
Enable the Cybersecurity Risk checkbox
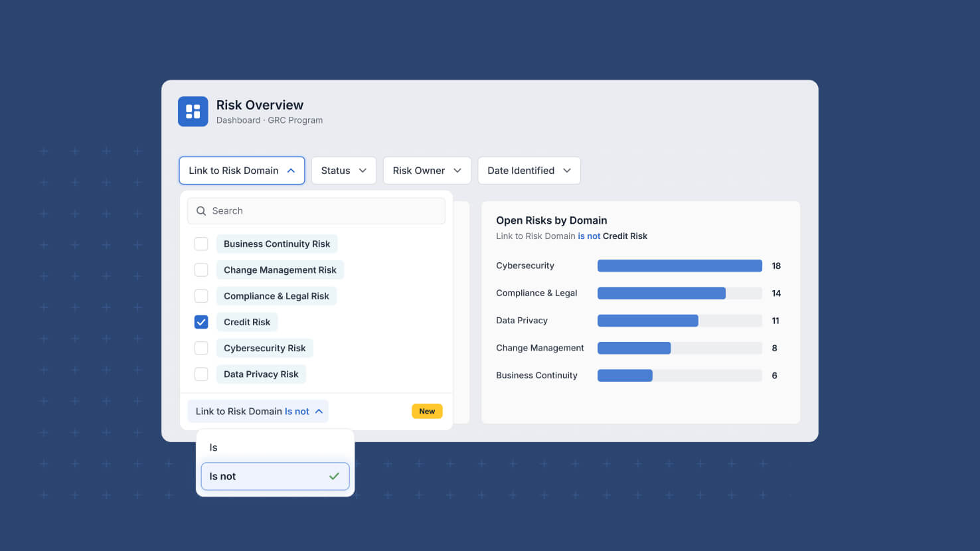tap(201, 348)
